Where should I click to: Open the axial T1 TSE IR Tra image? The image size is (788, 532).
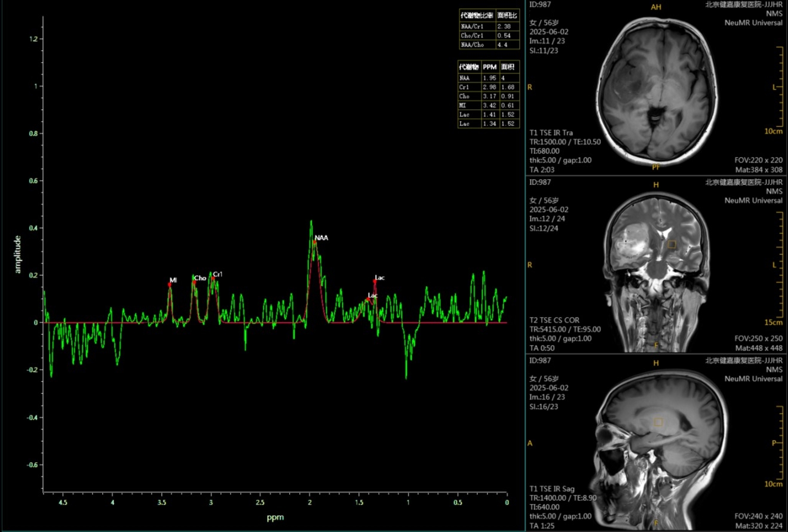click(x=655, y=88)
